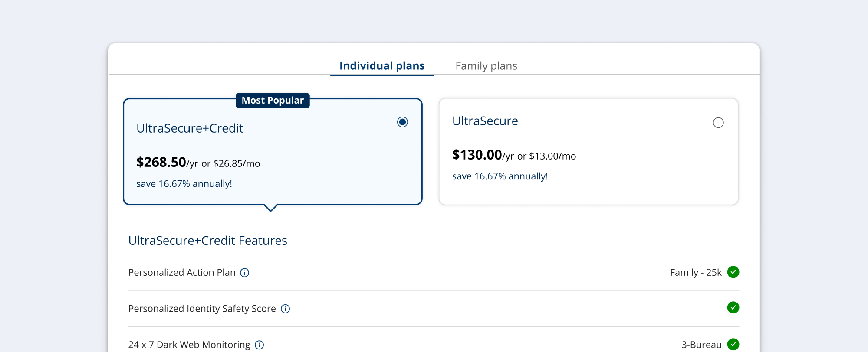
Task: Click green checkmark next to 3-Bureau
Action: (x=733, y=344)
